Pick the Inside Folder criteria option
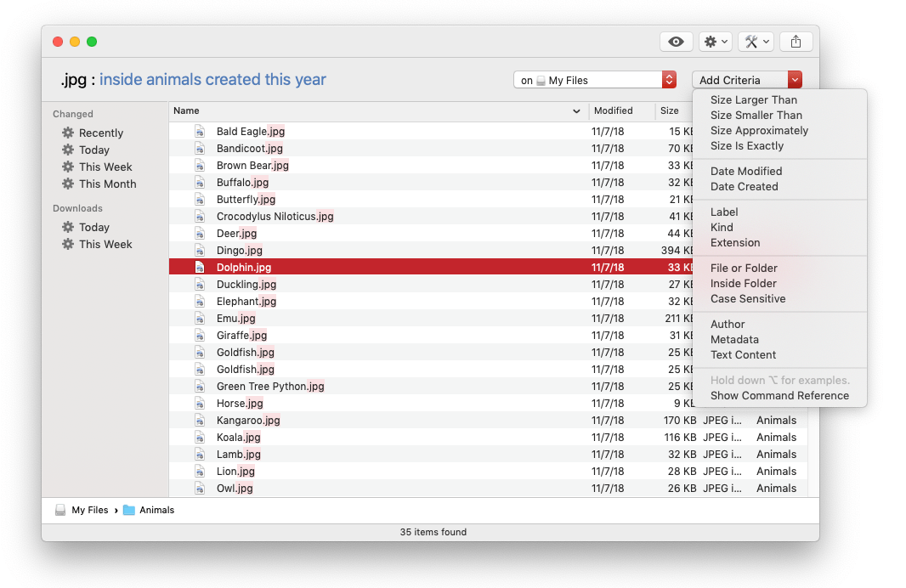Screen dimensions: 906x588 coord(743,284)
